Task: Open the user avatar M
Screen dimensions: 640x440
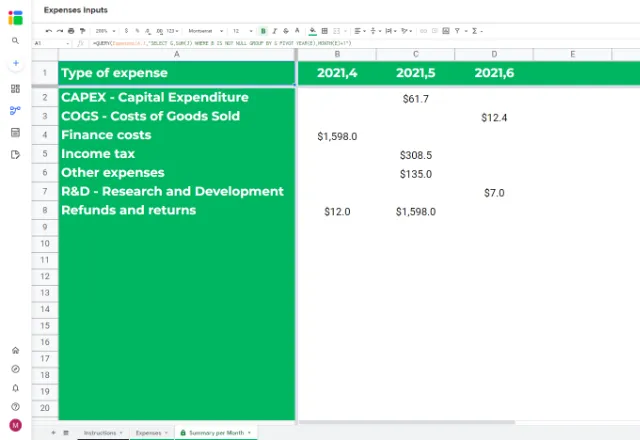Action: point(16,425)
